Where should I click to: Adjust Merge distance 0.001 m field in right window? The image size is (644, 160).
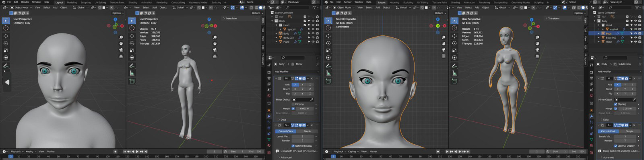coord(627,109)
